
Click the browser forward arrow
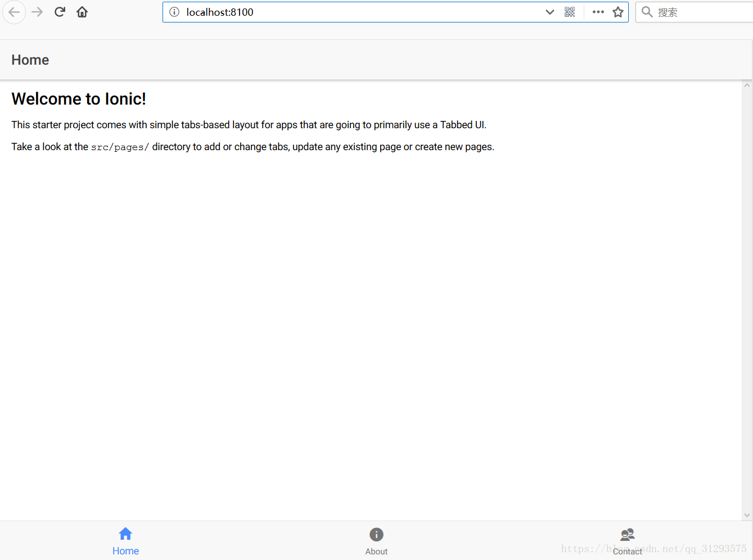pos(37,12)
